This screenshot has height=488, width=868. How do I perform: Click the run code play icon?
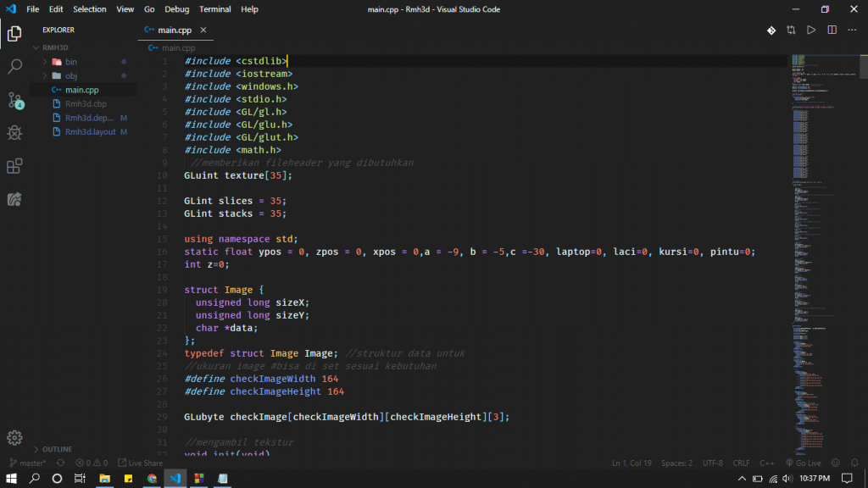[811, 30]
